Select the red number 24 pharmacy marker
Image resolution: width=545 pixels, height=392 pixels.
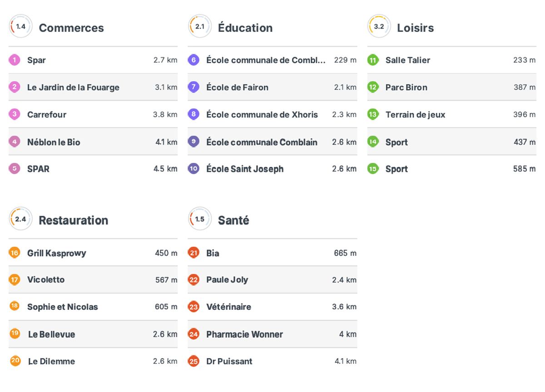pos(193,334)
